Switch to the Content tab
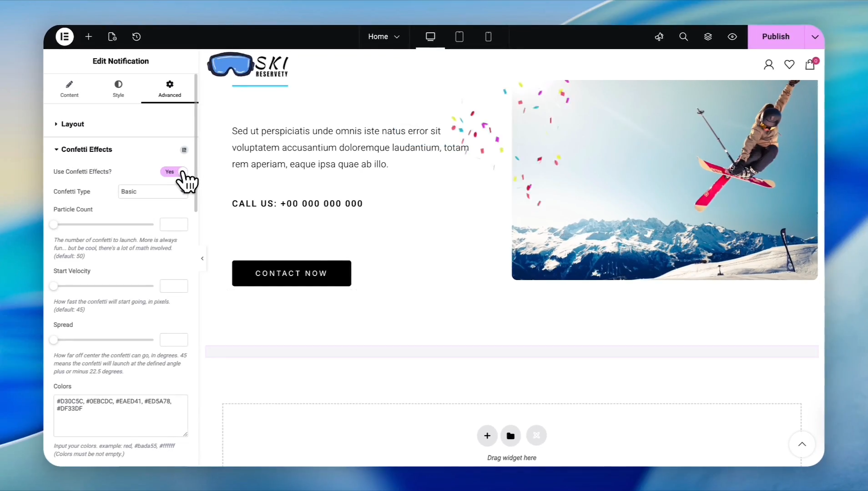868x491 pixels. coord(69,89)
